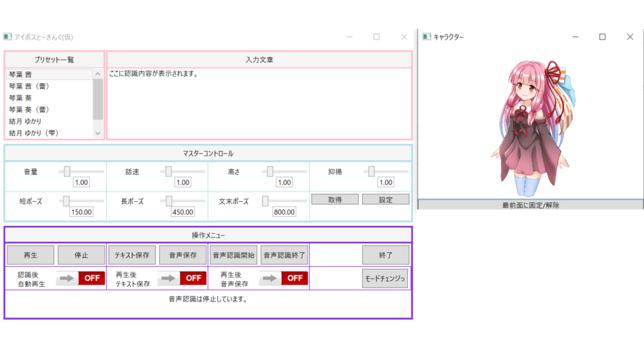Viewport: 644px width, 362px height.
Task: Click the preset list scroll up arrow
Action: [98, 74]
